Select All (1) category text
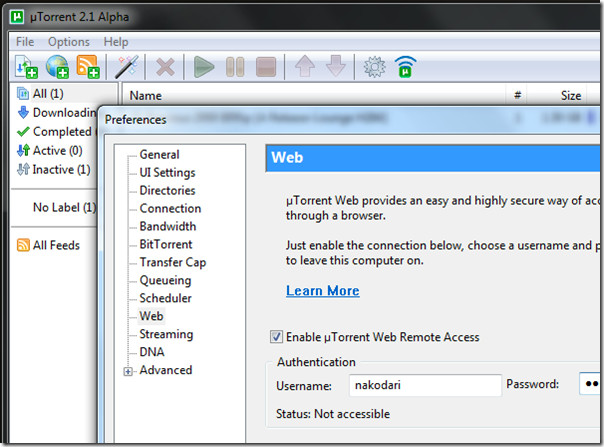 point(48,93)
